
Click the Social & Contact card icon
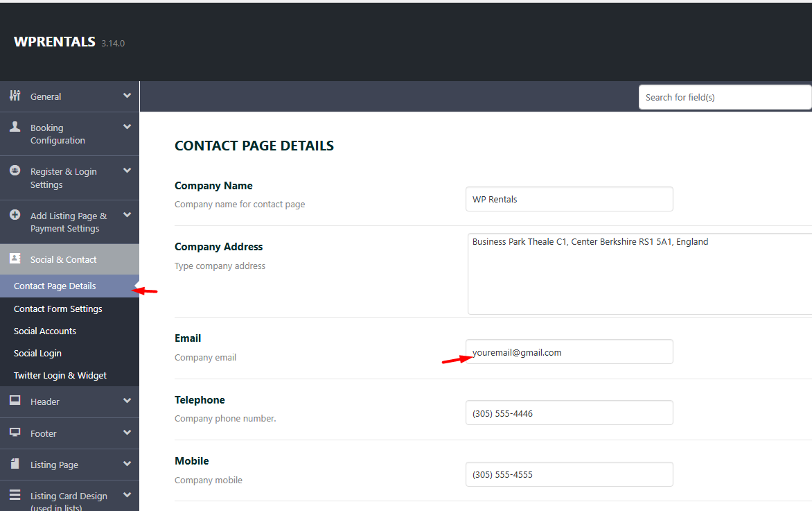15,259
